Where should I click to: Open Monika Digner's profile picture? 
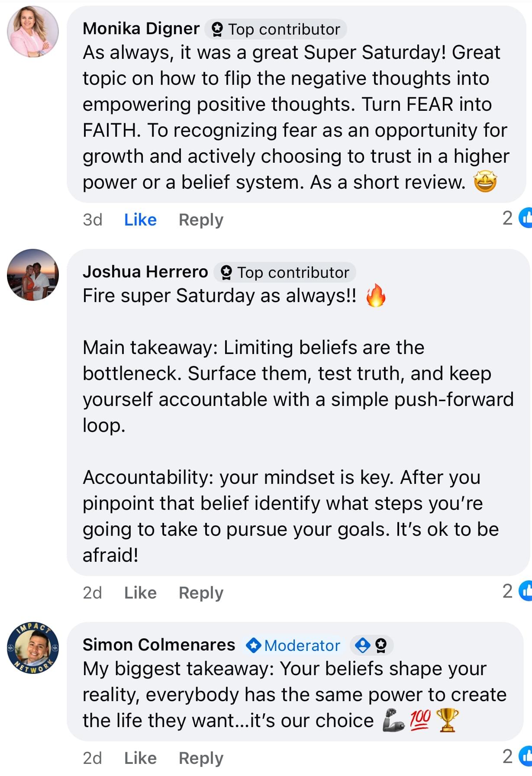[33, 32]
